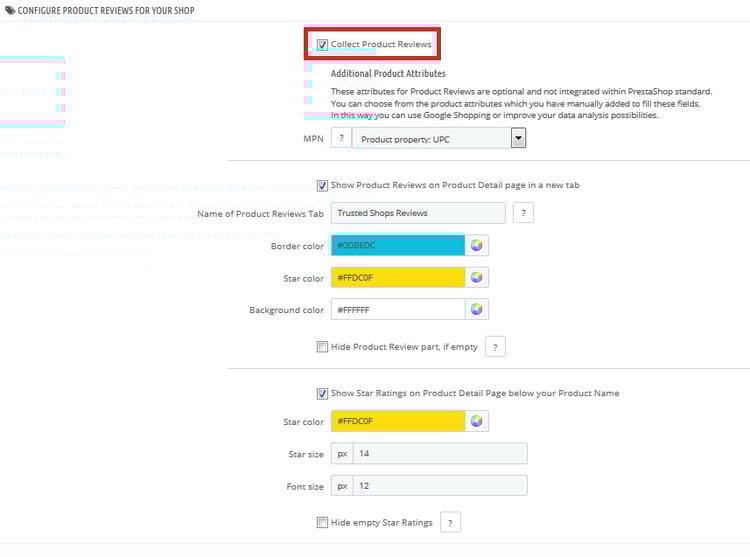Uncheck Collect Product Reviews checkbox

(322, 44)
